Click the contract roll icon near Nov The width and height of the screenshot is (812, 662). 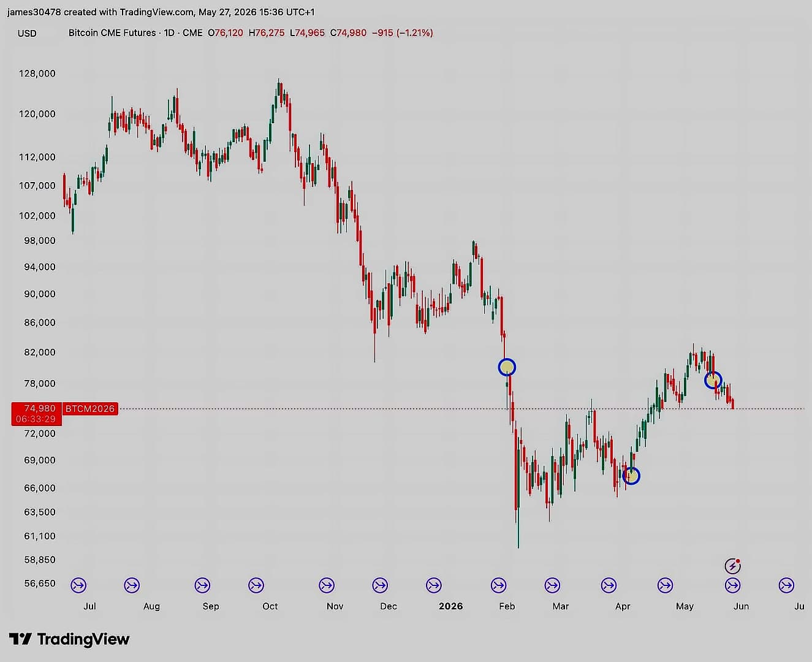(x=327, y=585)
